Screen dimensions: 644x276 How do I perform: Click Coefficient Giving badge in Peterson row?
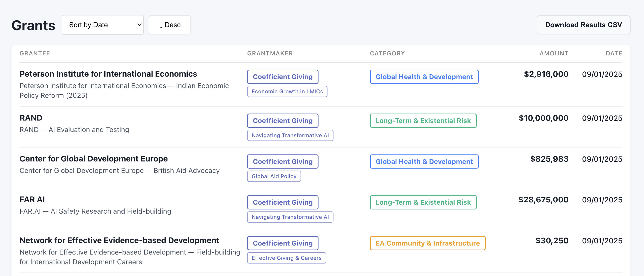[283, 77]
